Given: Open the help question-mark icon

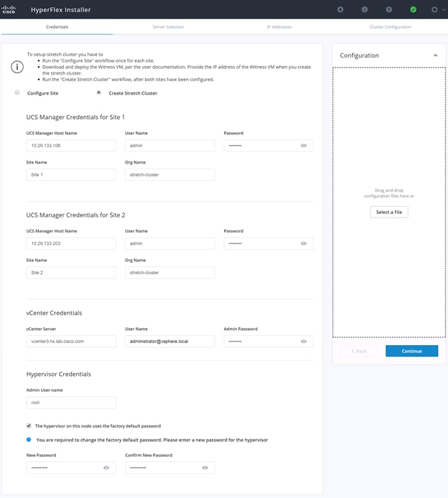Looking at the screenshot, I should [388, 9].
